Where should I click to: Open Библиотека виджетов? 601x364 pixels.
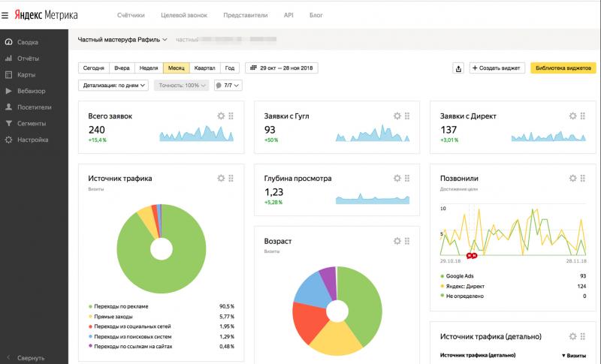563,68
